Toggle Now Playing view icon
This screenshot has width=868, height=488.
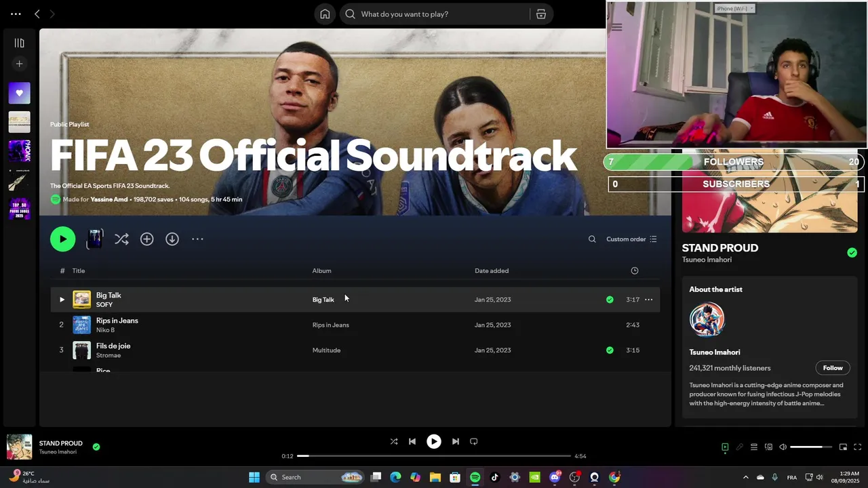[725, 447]
